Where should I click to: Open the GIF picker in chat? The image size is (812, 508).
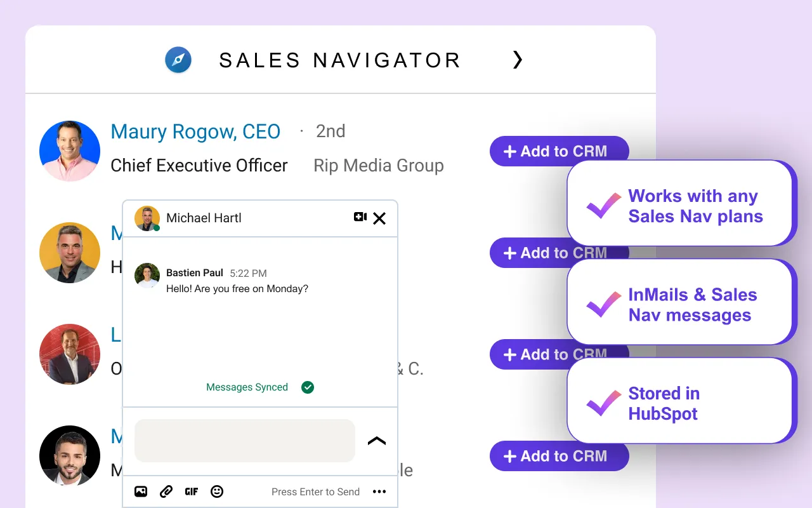click(x=192, y=491)
